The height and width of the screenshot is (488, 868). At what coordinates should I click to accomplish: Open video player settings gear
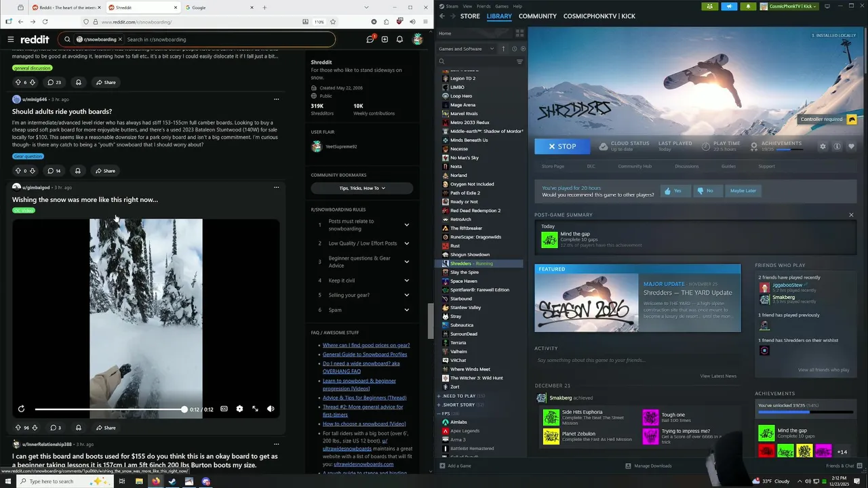click(239, 409)
